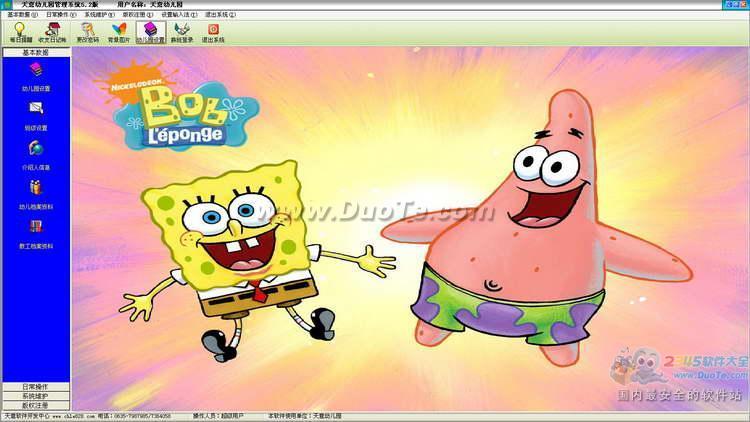Open the daily reminder (每日提醒) lightbulb tool
Image resolution: width=750 pixels, height=422 pixels.
[21, 32]
